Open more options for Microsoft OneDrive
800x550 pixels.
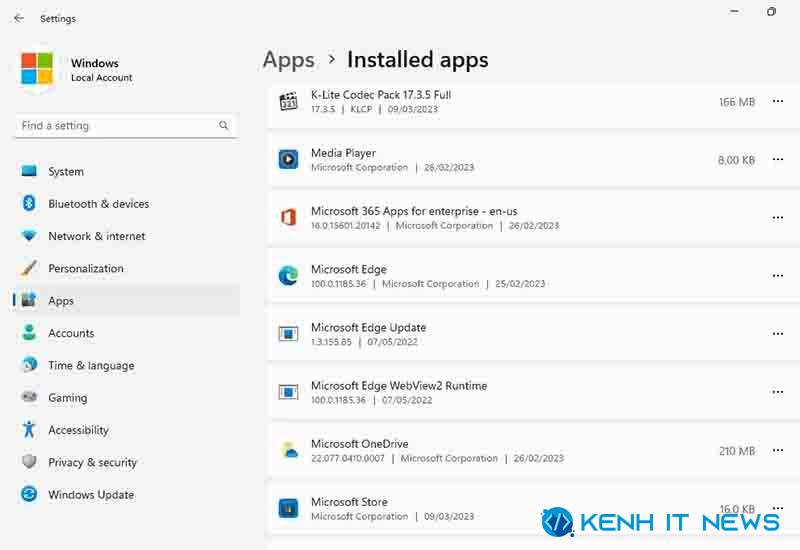click(778, 450)
